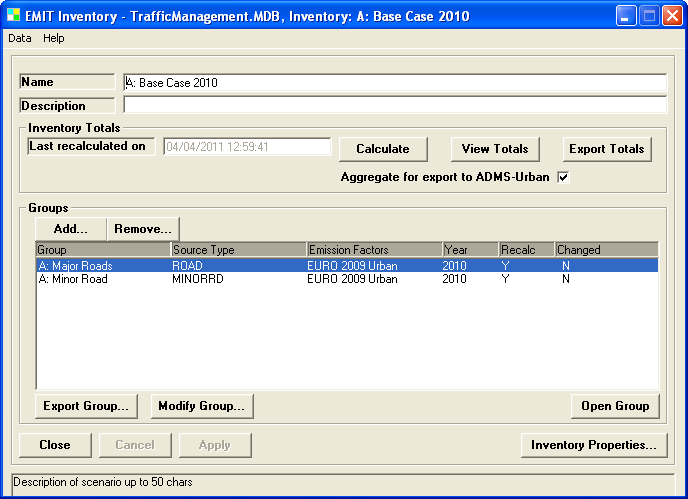Add a new group with Add... button
Viewport: 688px width, 499px height.
point(70,229)
